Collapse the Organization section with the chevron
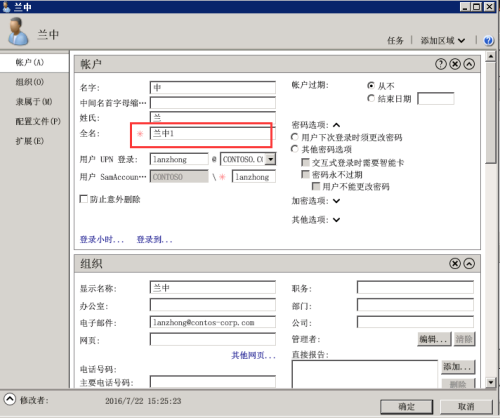Image resolution: width=500 pixels, height=418 pixels. [x=469, y=264]
